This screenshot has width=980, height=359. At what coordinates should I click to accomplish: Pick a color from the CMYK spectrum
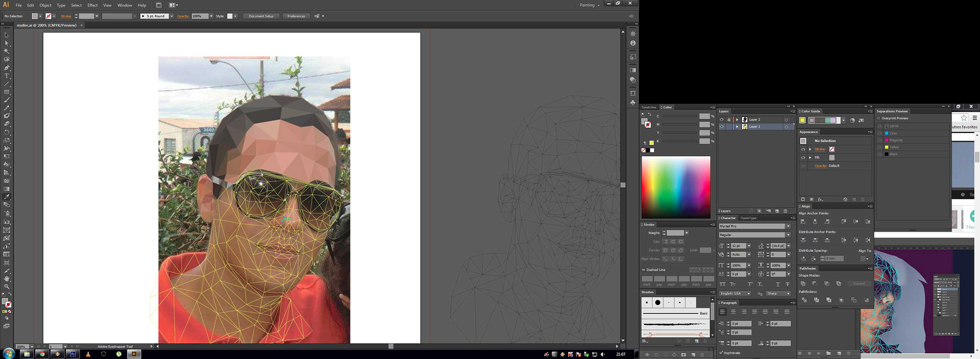[676, 187]
